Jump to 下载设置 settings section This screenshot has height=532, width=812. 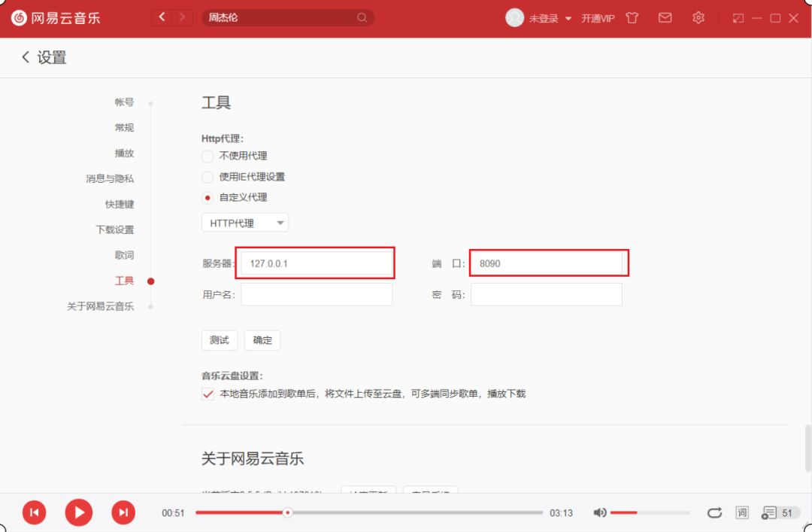tap(115, 230)
